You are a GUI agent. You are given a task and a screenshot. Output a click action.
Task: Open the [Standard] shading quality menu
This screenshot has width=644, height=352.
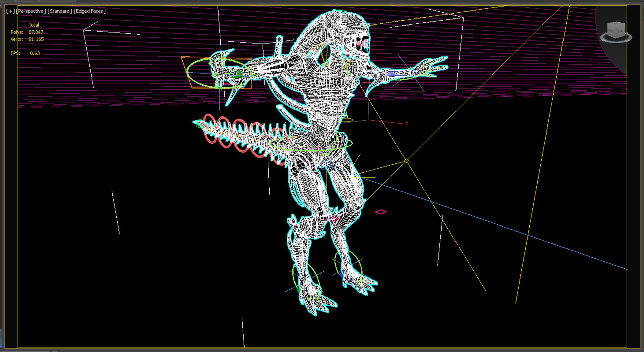coord(60,11)
